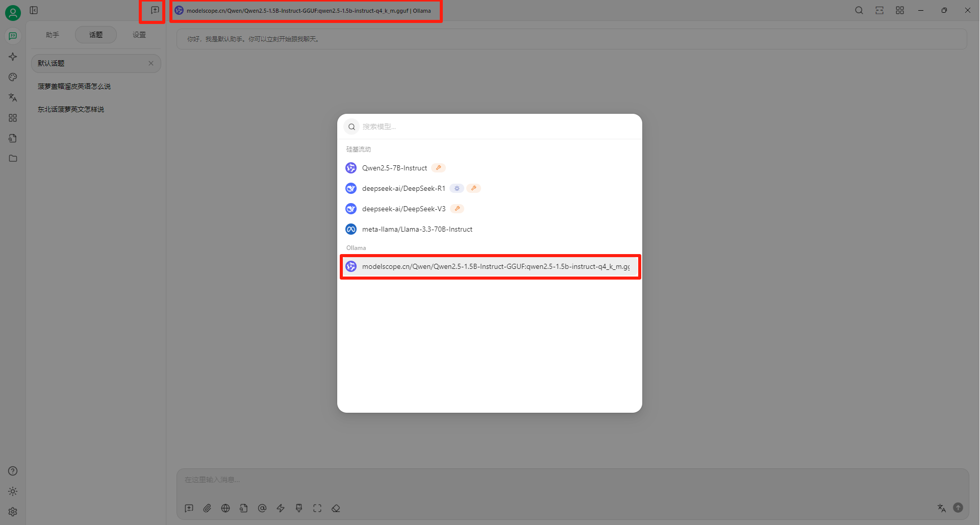Open the mini apps grid icon

click(x=13, y=118)
